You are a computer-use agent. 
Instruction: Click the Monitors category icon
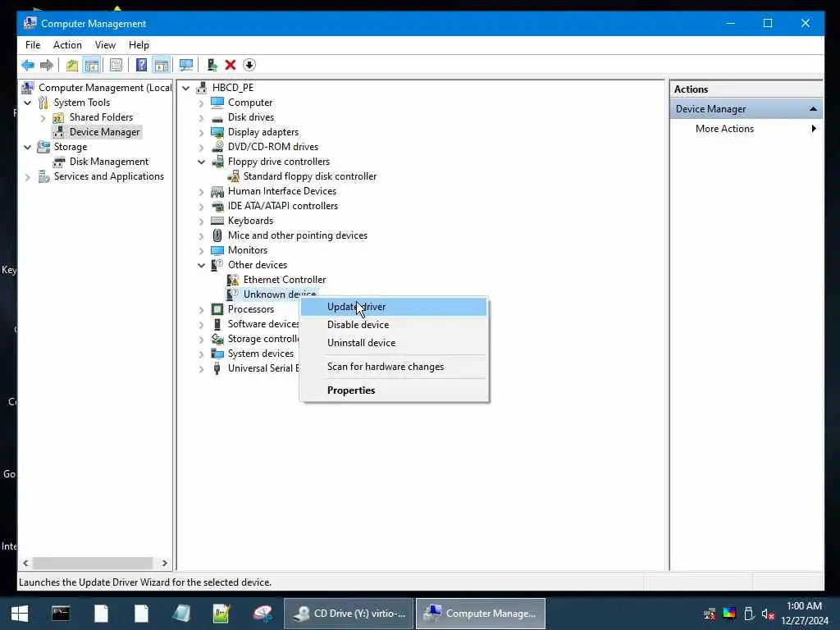coord(217,250)
